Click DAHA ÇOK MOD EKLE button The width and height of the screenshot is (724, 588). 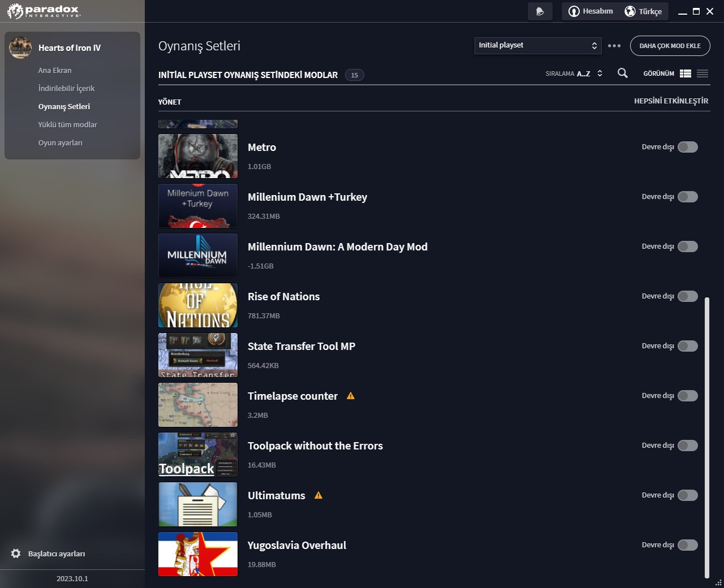(670, 46)
